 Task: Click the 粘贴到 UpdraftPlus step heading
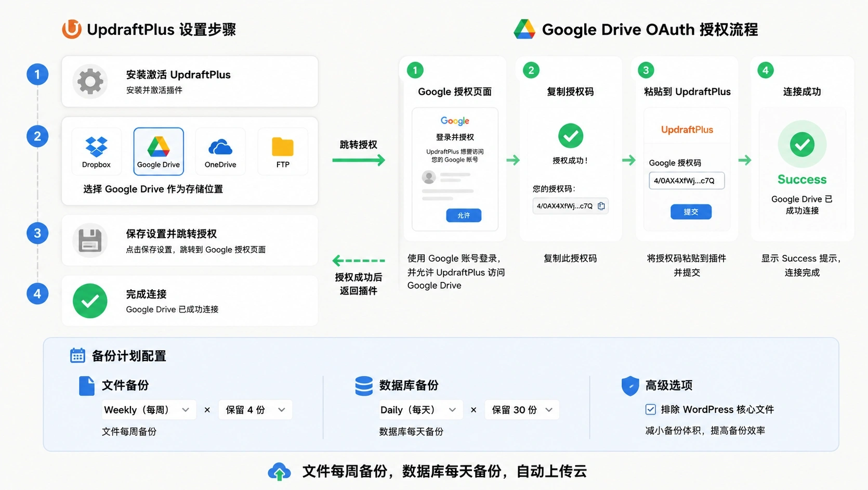click(687, 92)
